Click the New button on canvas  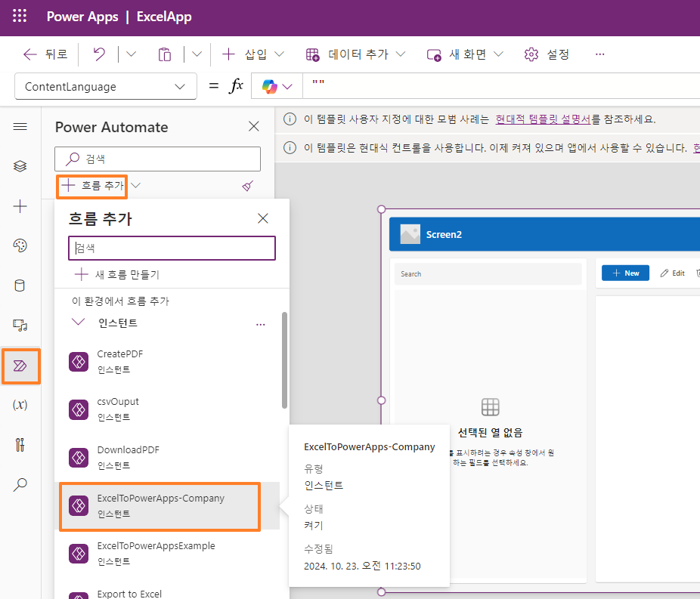pos(625,273)
